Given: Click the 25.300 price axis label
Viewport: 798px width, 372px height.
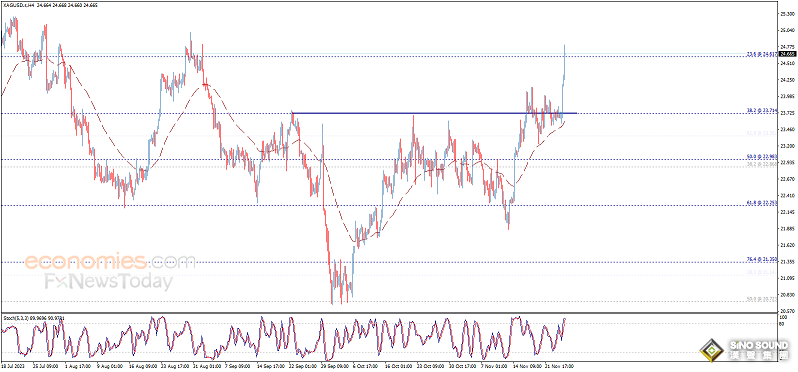Looking at the screenshot, I should [787, 14].
